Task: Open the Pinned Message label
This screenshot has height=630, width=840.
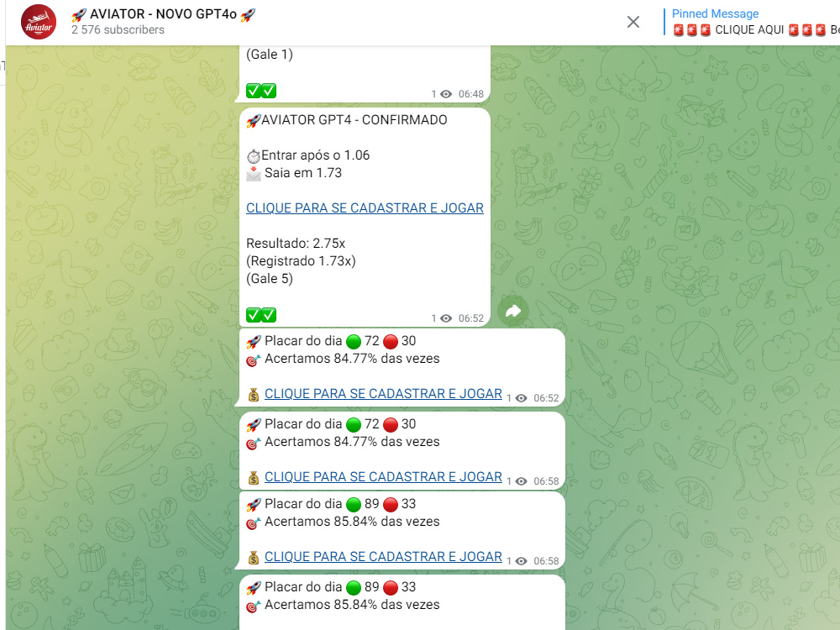Action: (x=715, y=14)
